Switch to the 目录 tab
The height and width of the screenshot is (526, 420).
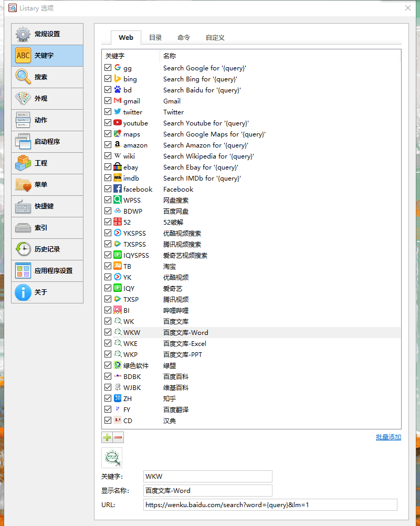click(x=155, y=38)
